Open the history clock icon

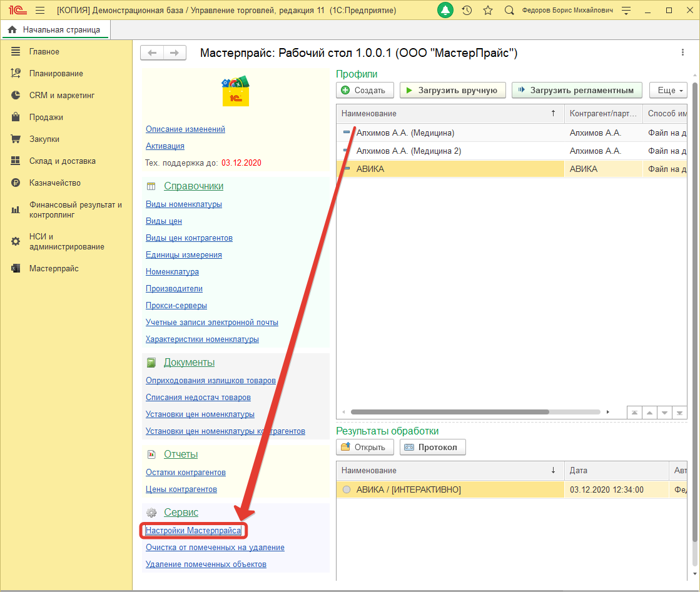point(467,11)
